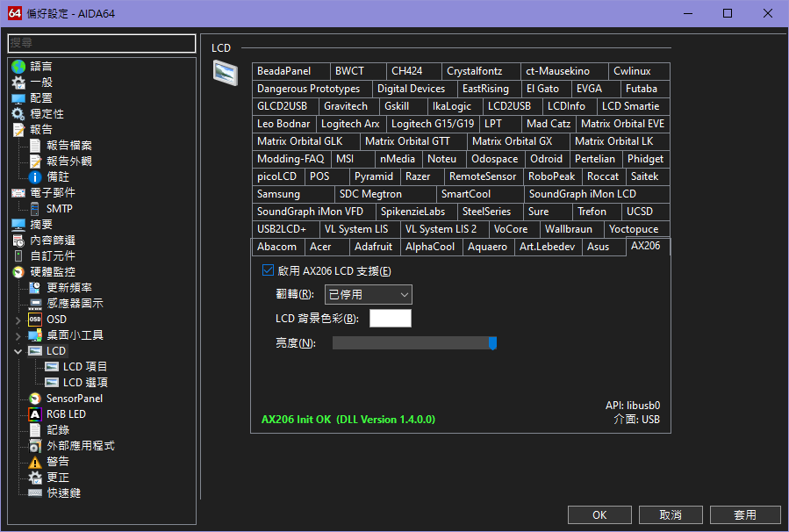Select the gadget icon for 桌面小工具
Viewport: 789px width, 532px height.
[35, 335]
